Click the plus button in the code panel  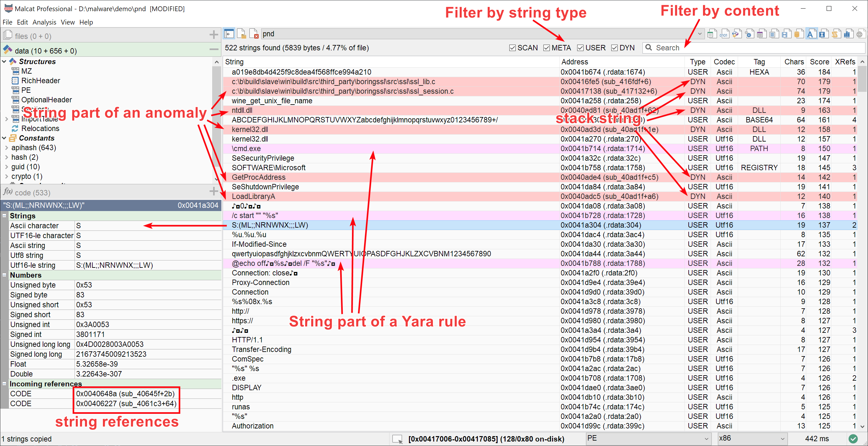[214, 191]
